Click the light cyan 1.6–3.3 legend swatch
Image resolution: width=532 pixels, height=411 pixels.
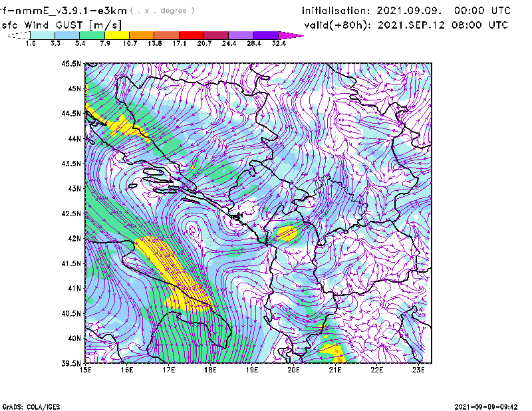(x=43, y=35)
